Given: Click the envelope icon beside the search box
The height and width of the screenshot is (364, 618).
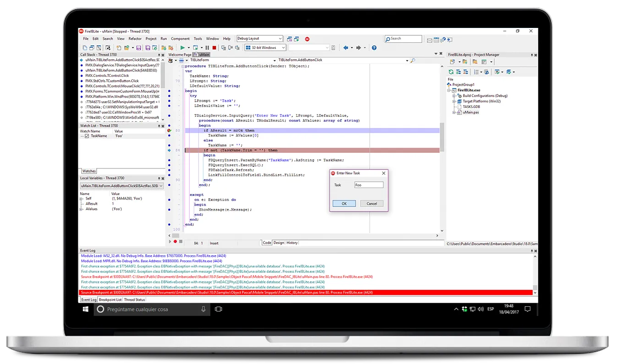Looking at the screenshot, I should 430,40.
